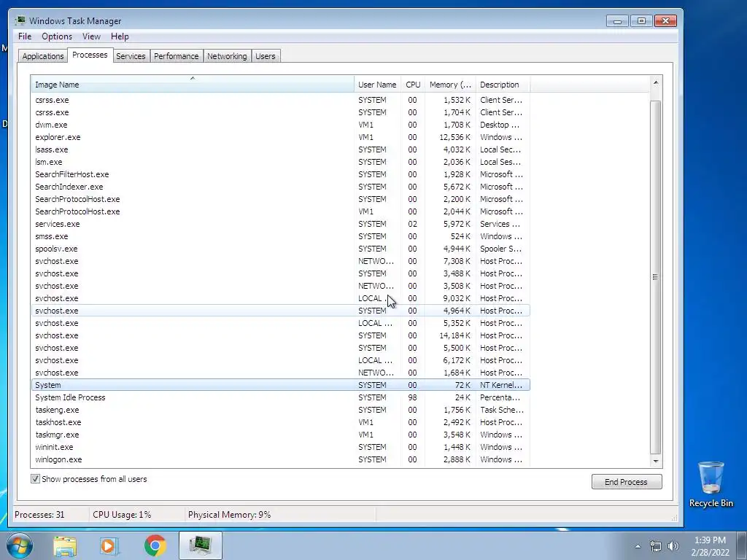Select the taskmgr.exe process
747x560 pixels.
coord(281,435)
